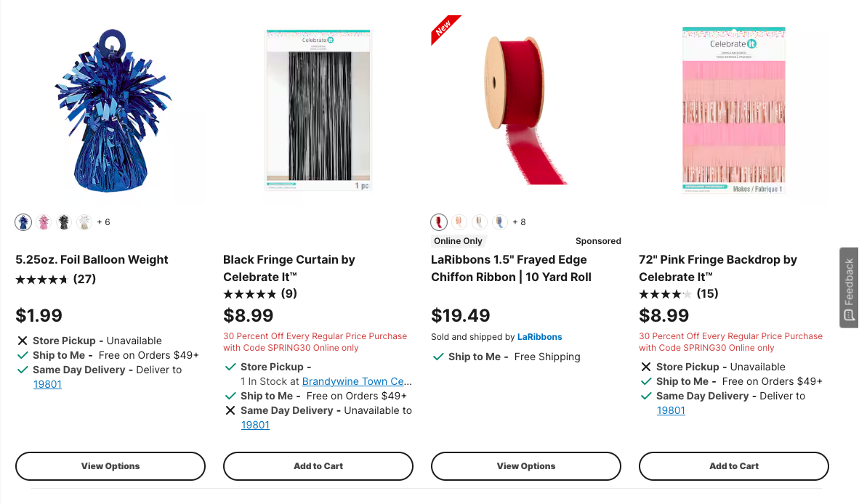The image size is (859, 504).
Task: Show the +8 more ribbon colors
Action: point(519,222)
